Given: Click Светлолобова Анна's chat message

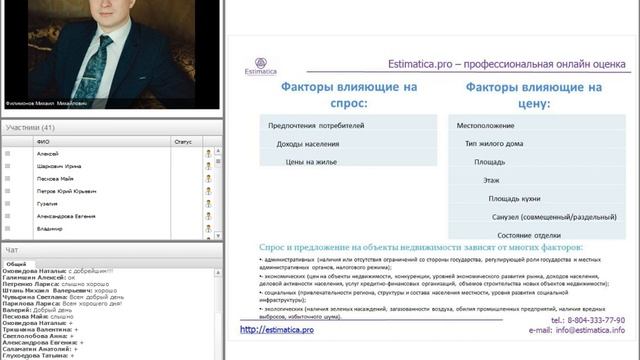Looking at the screenshot, I should click(38, 336).
